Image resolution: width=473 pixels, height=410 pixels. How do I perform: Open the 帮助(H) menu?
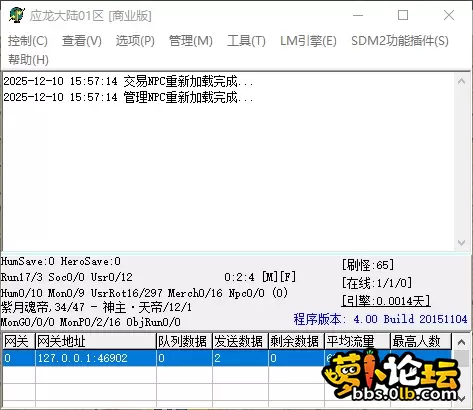28,60
